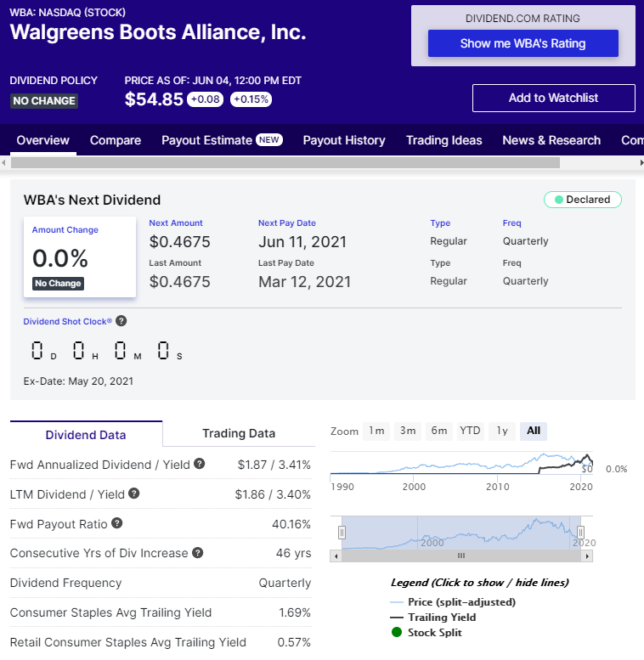This screenshot has height=660, width=644.
Task: Open Payout Estimate tab
Action: [x=222, y=140]
